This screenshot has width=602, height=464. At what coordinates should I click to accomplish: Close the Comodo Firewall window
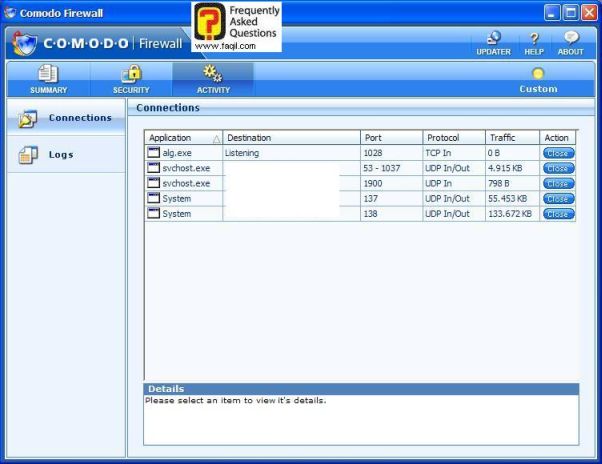pyautogui.click(x=589, y=13)
